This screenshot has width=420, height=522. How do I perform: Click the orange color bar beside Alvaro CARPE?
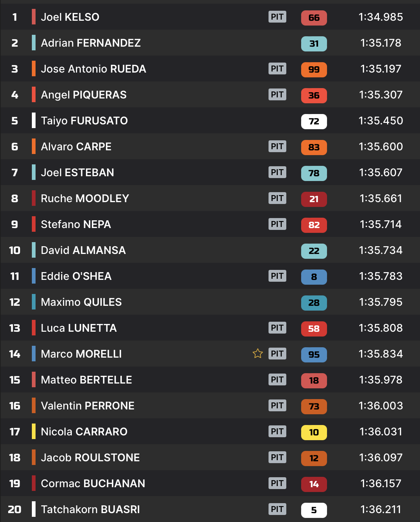34,146
